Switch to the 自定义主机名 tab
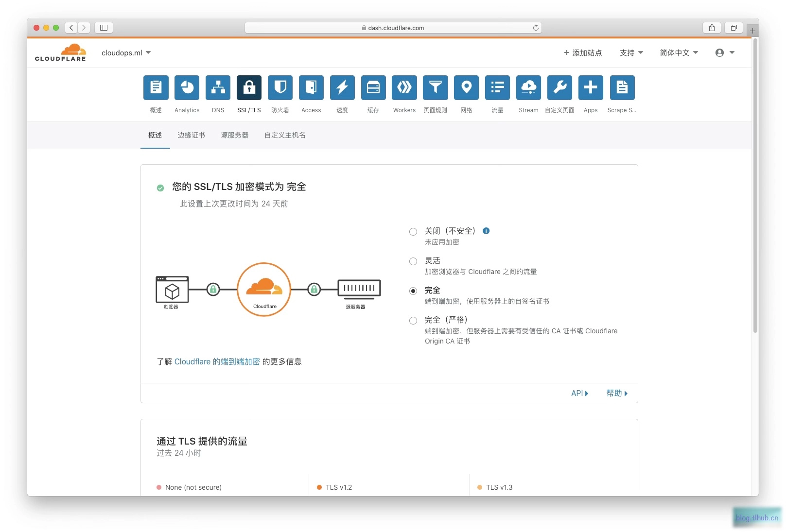The width and height of the screenshot is (786, 532). [x=285, y=135]
